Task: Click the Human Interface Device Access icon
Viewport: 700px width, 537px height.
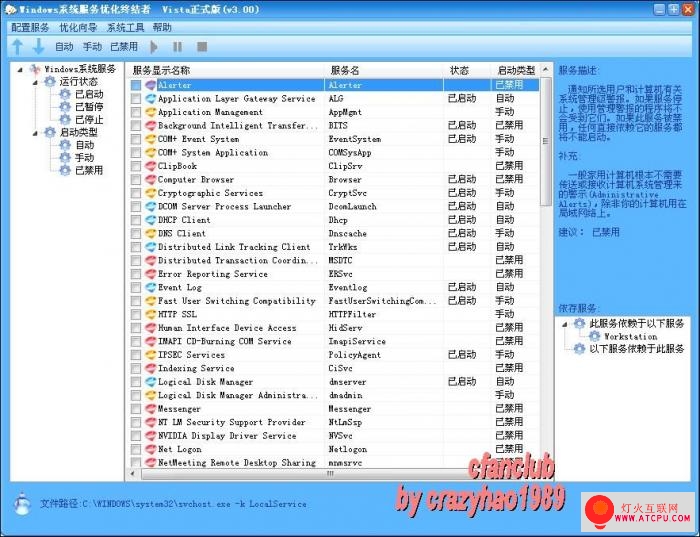Action: [x=150, y=328]
